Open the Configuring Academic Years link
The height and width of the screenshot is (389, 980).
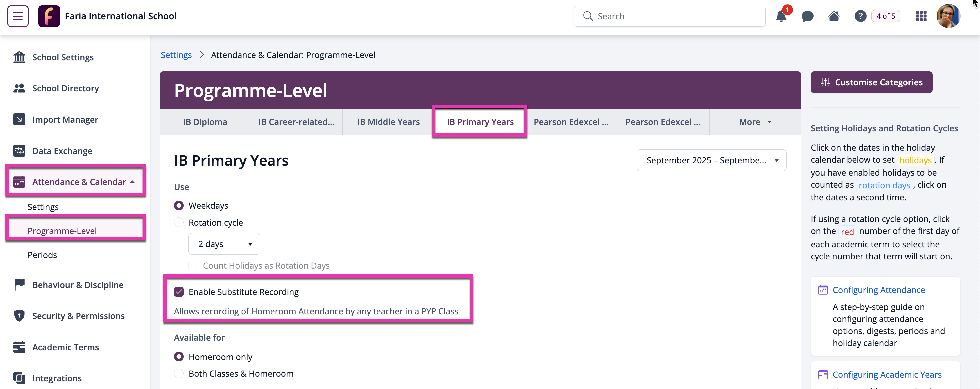(x=887, y=375)
